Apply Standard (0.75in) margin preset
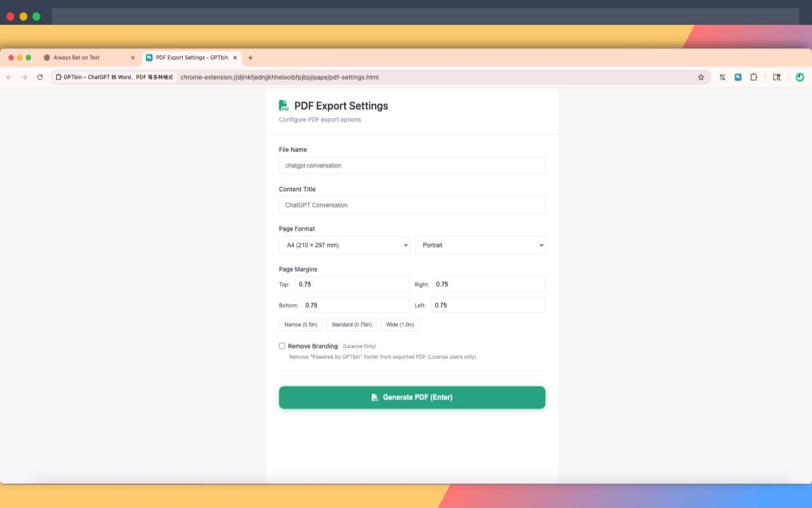This screenshot has width=812, height=508. coord(352,324)
